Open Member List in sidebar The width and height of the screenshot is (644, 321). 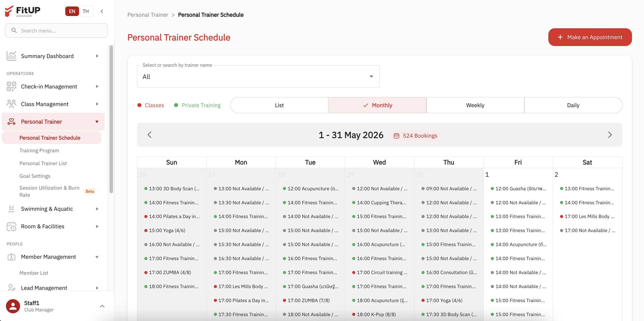[34, 273]
